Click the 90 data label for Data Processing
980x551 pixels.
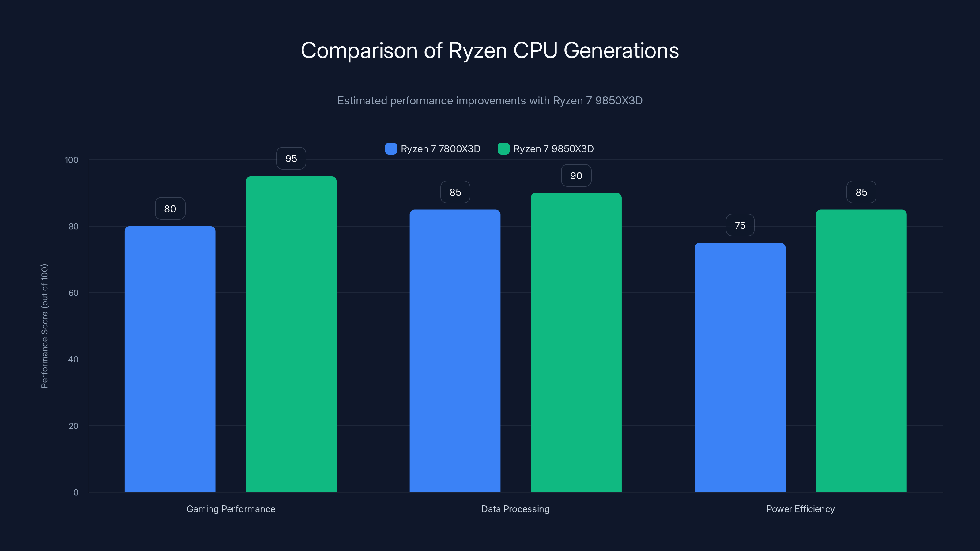[x=576, y=175]
